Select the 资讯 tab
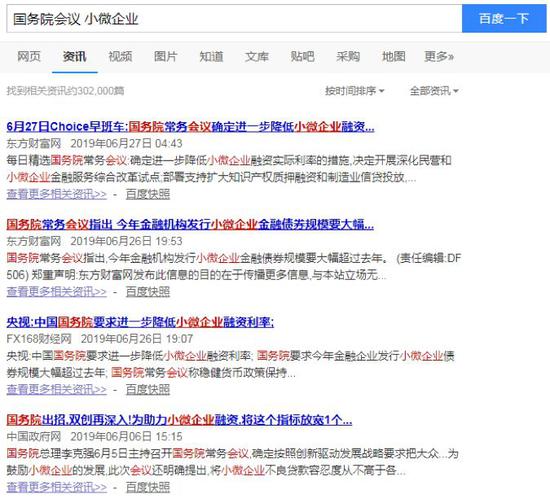Viewport: 550px width, 503px height. [74, 56]
